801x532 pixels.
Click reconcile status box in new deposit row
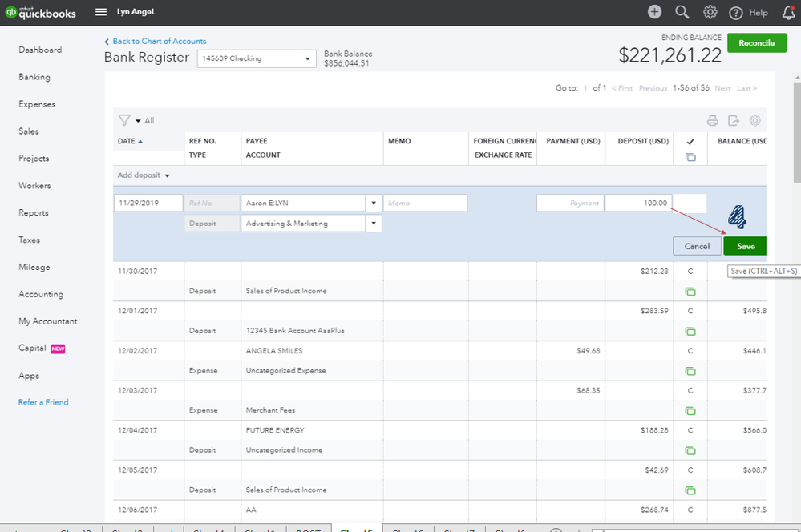[690, 204]
